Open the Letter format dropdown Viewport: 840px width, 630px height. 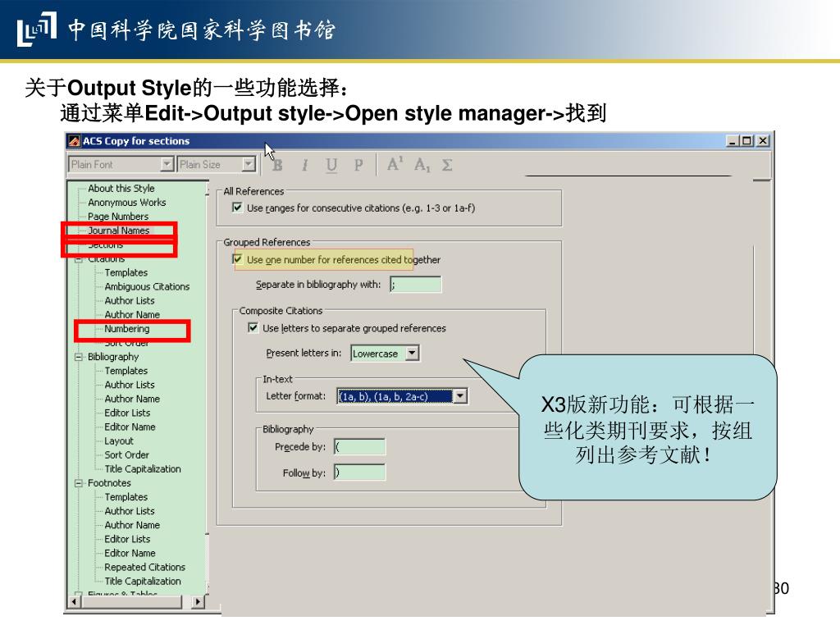click(460, 396)
